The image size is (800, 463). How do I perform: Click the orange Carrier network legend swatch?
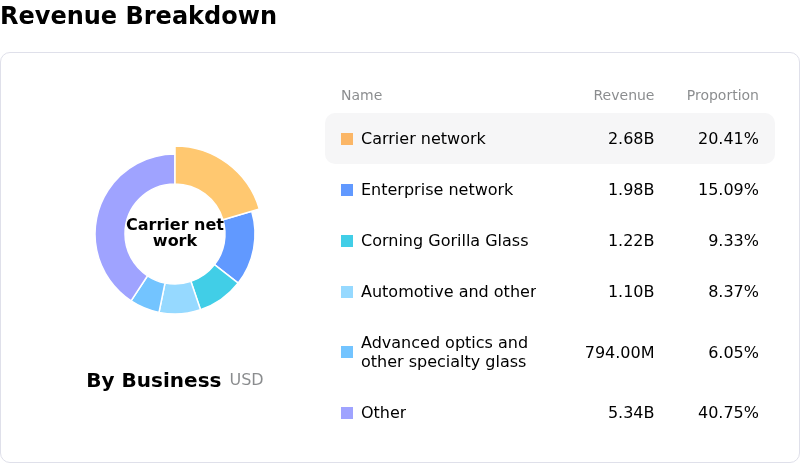point(347,139)
